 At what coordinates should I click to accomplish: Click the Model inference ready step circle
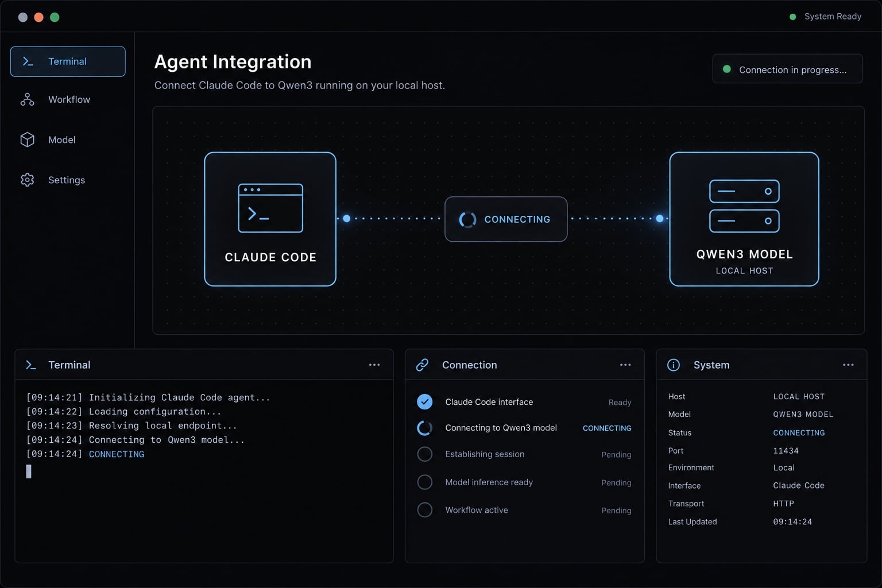coord(424,482)
